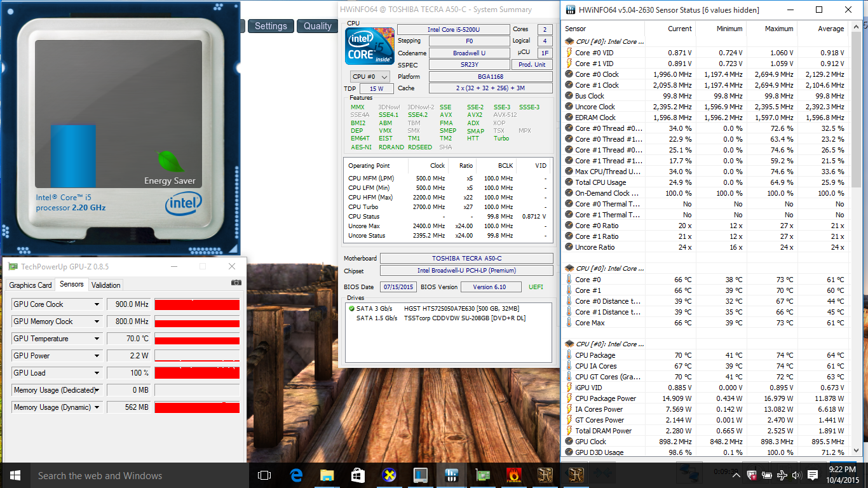Open Windows Store from the taskbar

tap(358, 475)
